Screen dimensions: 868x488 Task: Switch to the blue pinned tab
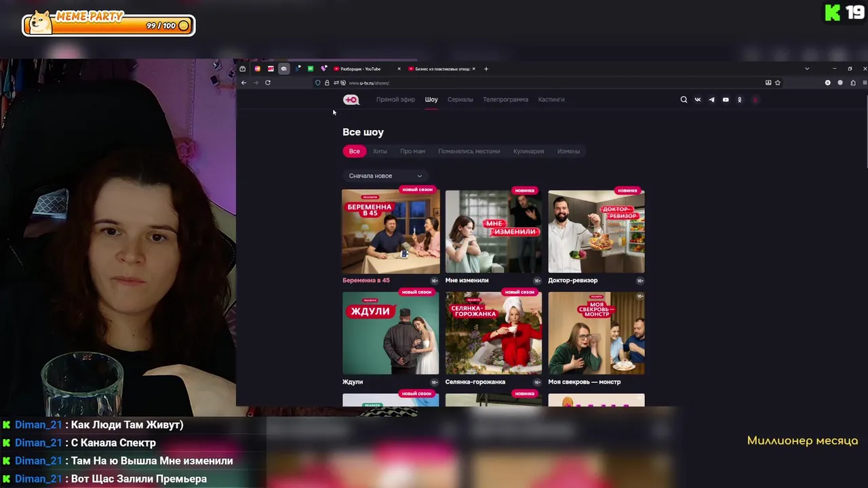pyautogui.click(x=297, y=68)
